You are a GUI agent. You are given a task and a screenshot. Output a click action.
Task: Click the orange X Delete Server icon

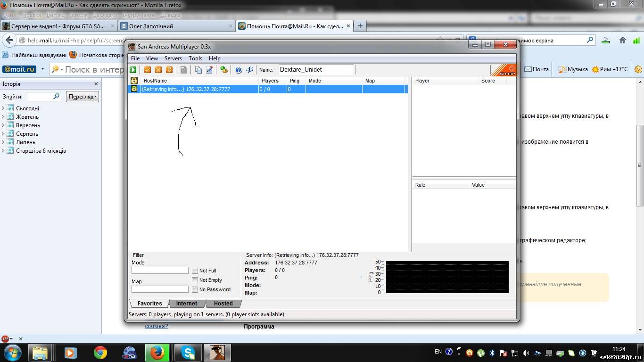(x=158, y=70)
